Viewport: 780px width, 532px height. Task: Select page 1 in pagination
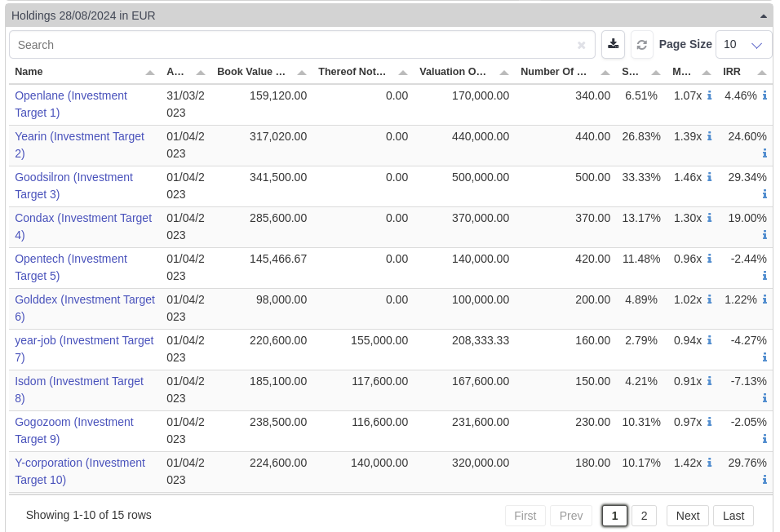pos(614,516)
